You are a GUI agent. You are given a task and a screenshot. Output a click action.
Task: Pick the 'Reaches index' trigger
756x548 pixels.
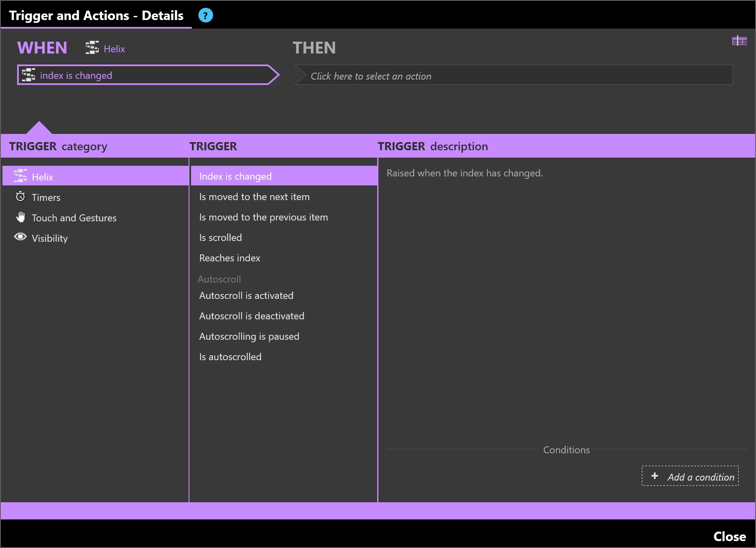(x=229, y=258)
